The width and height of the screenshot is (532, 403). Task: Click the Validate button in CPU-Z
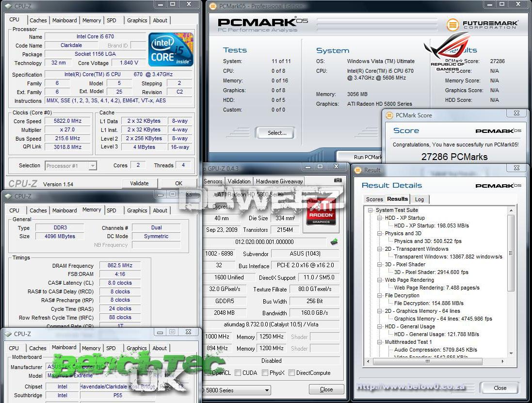140,183
